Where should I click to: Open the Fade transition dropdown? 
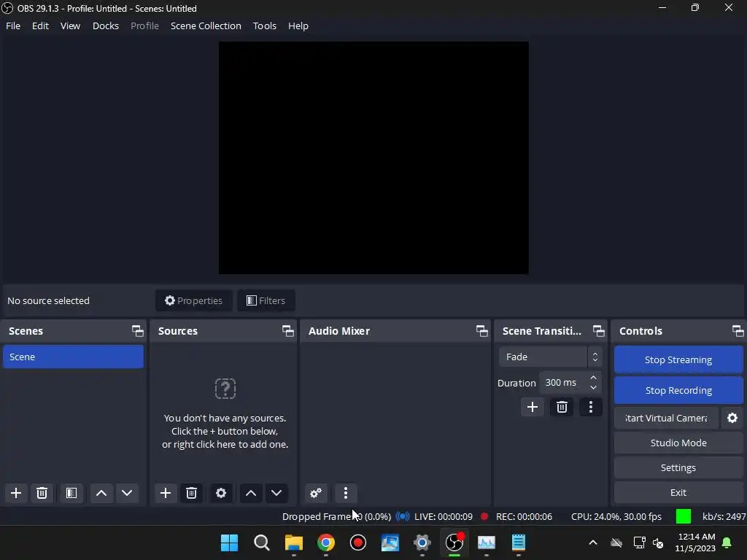(x=550, y=357)
